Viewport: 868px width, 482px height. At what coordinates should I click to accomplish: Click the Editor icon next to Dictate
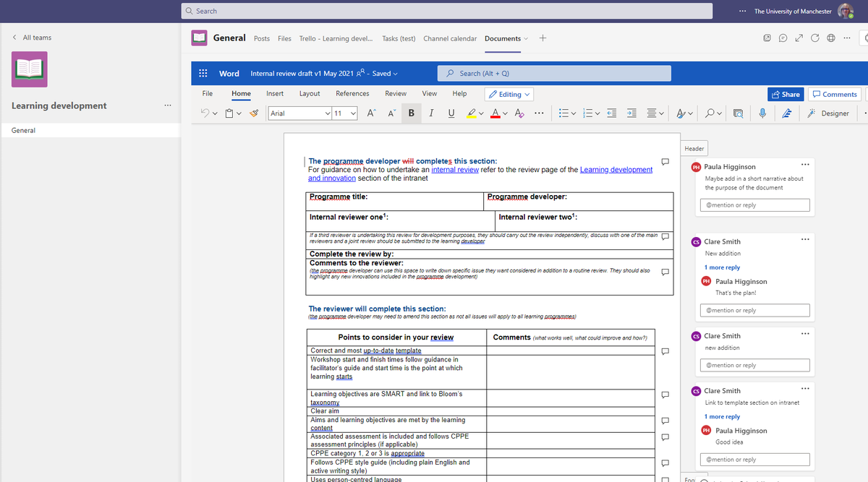pyautogui.click(x=786, y=113)
